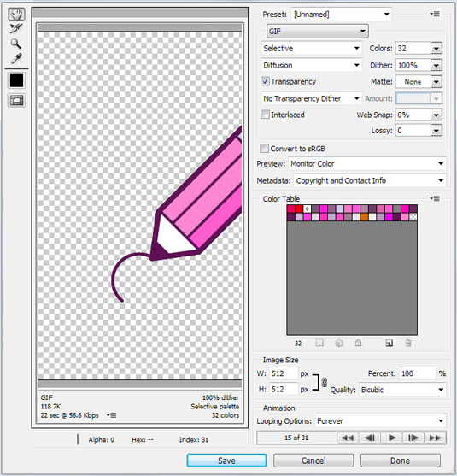Click the black eyedropper color box

[16, 80]
